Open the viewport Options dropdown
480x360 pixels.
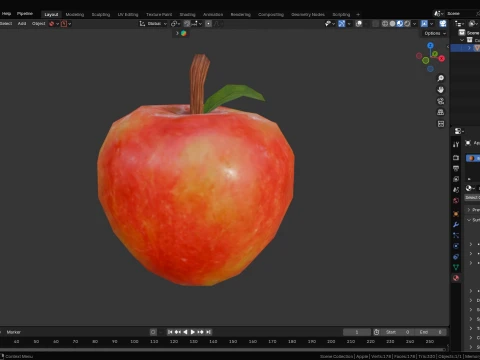[x=435, y=33]
